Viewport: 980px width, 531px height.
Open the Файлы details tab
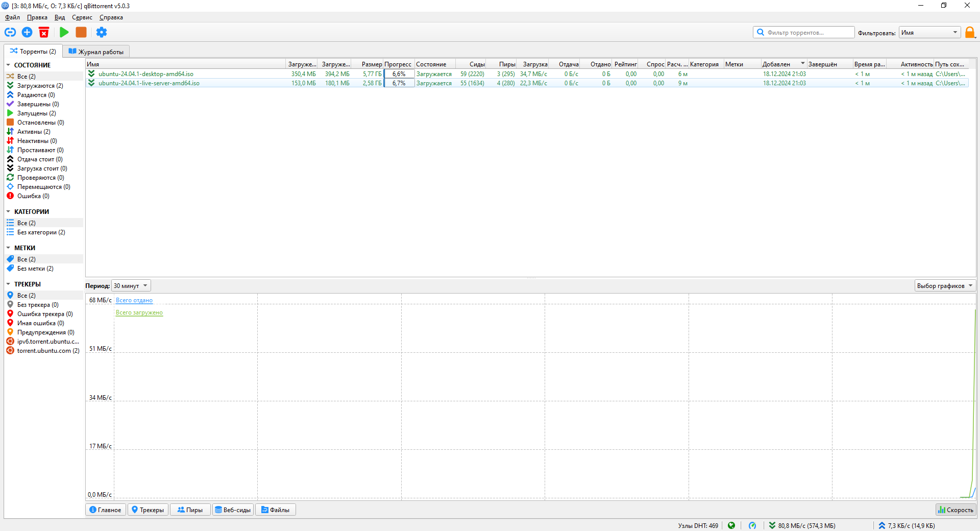pos(276,510)
